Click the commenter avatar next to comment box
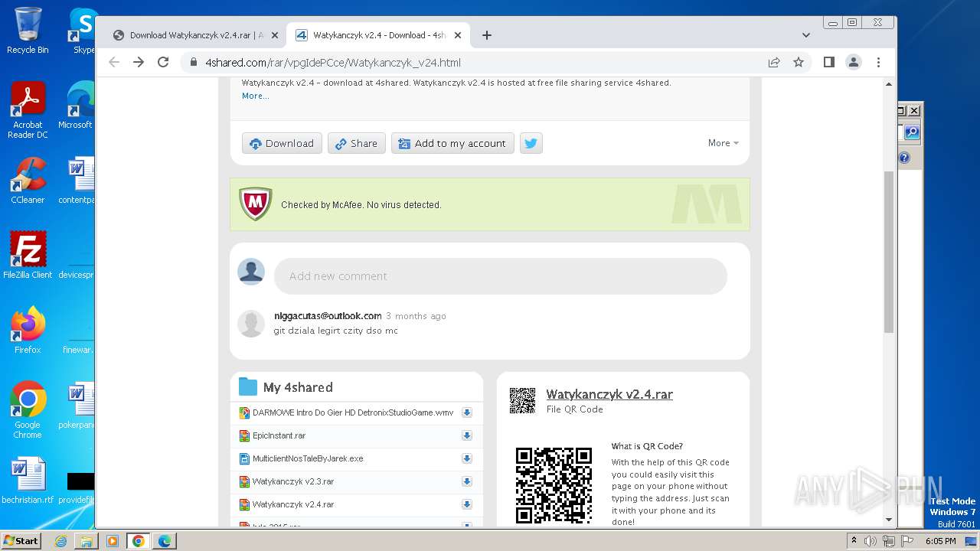 (251, 272)
